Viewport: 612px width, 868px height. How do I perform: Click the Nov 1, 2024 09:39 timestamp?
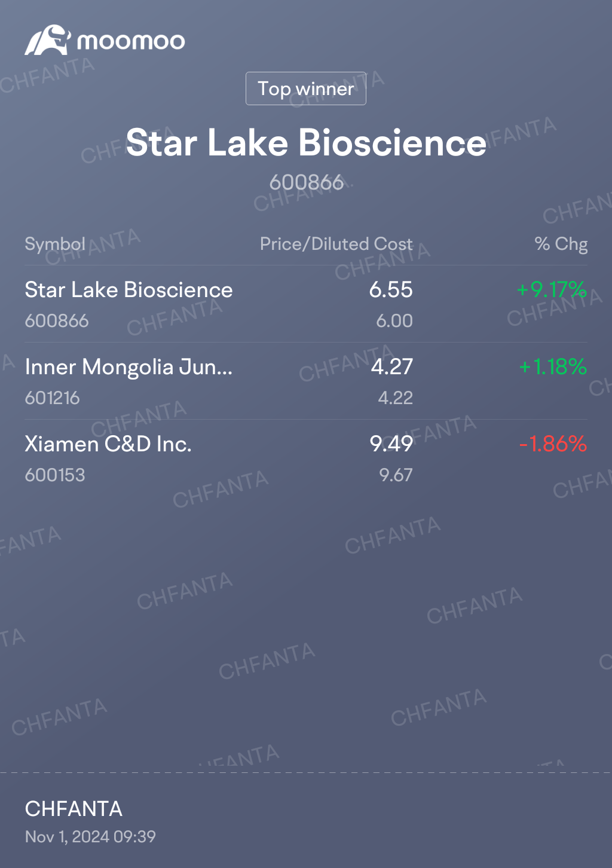click(x=90, y=836)
